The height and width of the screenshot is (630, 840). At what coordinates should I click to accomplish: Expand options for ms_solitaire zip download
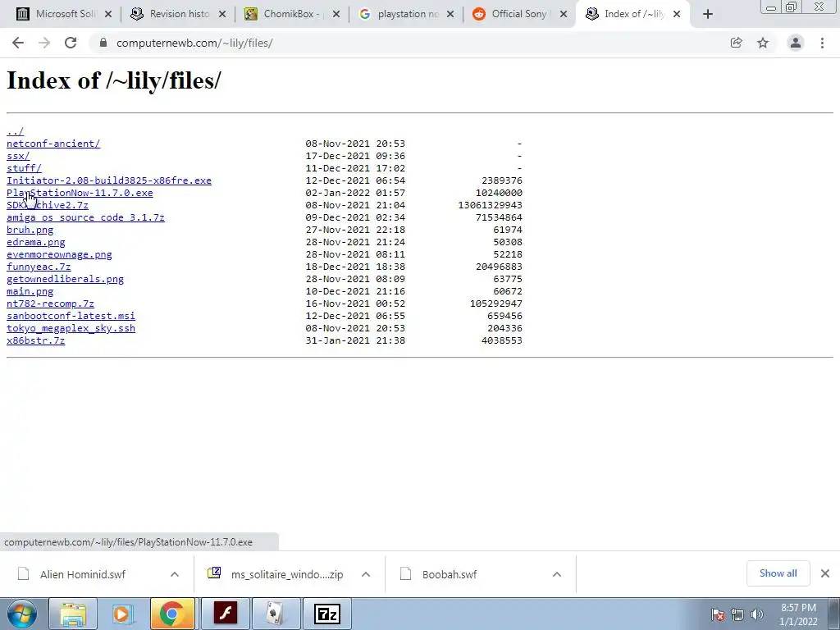(366, 574)
